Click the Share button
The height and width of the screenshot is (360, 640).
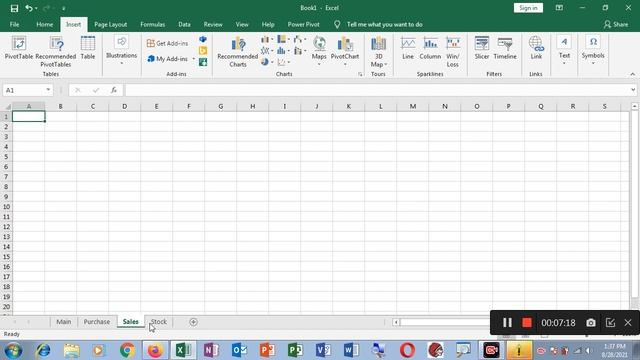click(x=616, y=24)
